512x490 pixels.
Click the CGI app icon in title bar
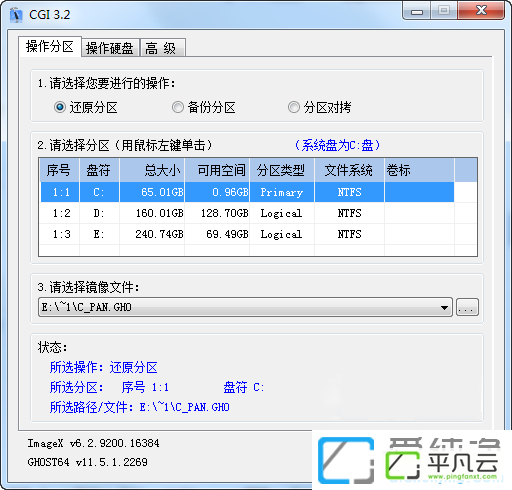tap(16, 15)
